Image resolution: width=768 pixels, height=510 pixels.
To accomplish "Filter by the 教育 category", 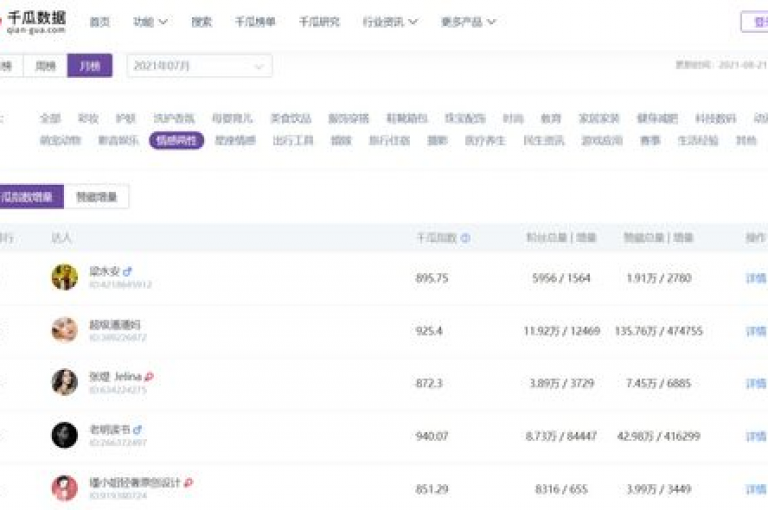I will 551,119.
